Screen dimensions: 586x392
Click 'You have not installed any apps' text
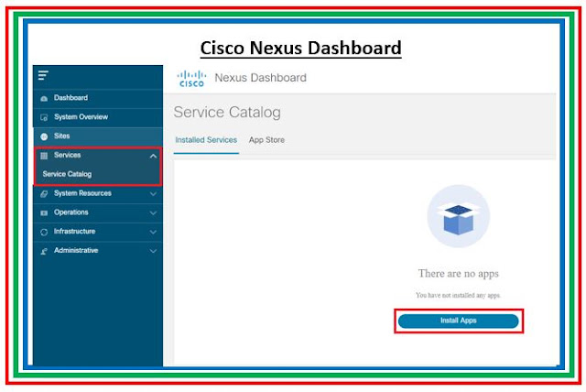(458, 295)
